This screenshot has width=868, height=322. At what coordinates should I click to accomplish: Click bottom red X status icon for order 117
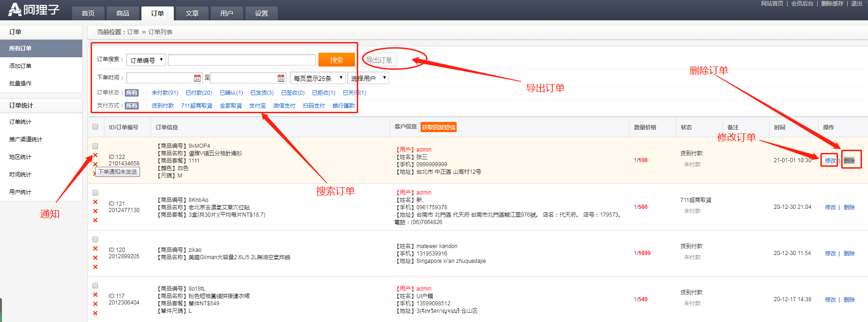point(95,313)
